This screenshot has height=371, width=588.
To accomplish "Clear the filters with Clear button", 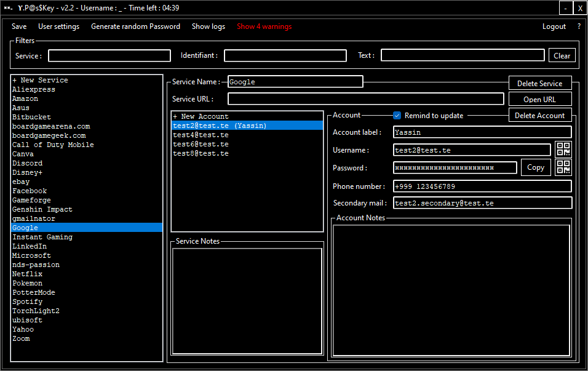I will 562,55.
